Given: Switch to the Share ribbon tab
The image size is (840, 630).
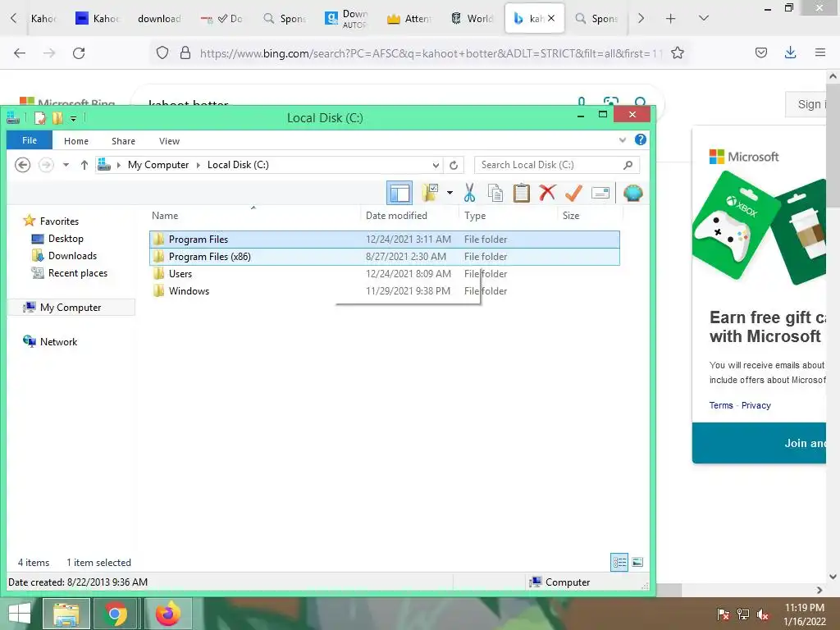Looking at the screenshot, I should point(123,141).
